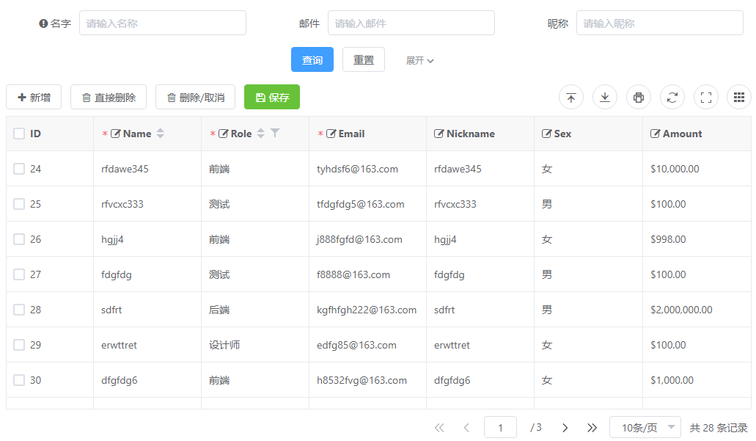Click the refresh table icon

[x=673, y=97]
